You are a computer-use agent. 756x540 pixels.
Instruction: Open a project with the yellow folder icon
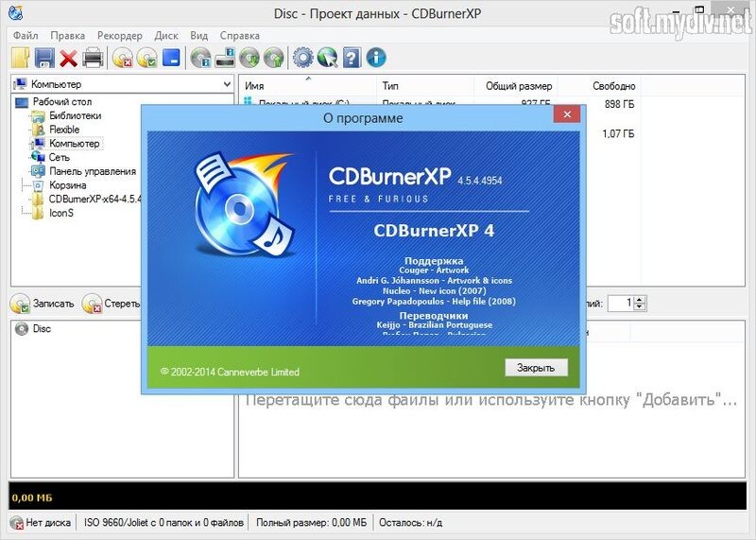pyautogui.click(x=20, y=58)
